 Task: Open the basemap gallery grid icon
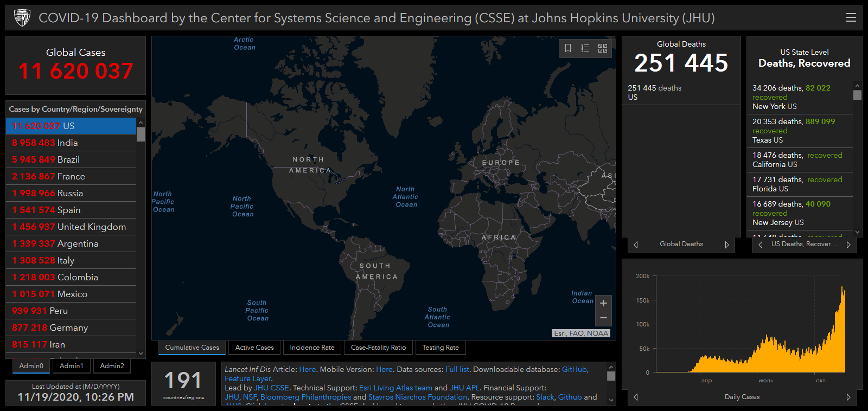[603, 48]
